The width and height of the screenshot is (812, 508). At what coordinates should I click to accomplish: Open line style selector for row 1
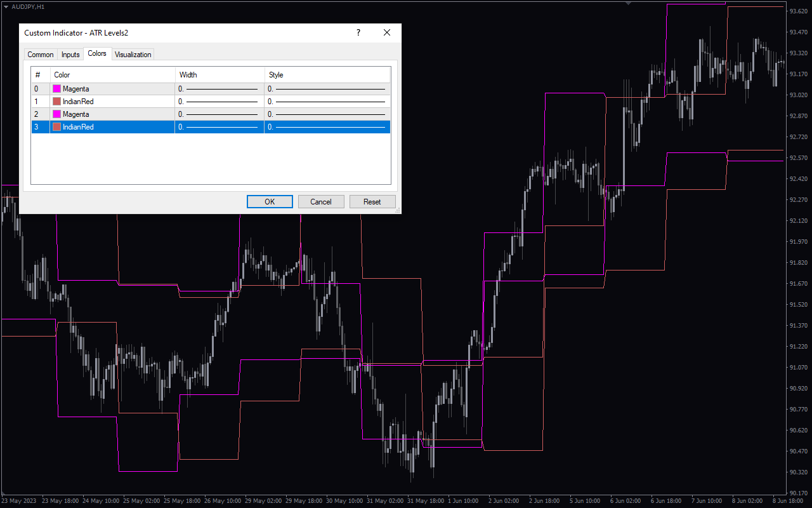point(327,102)
